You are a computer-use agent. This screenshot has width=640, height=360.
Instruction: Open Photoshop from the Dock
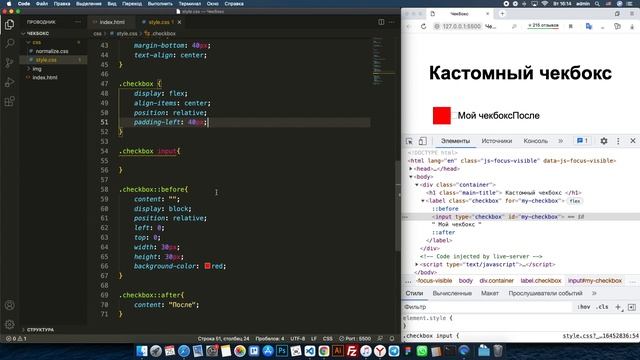pos(282,351)
